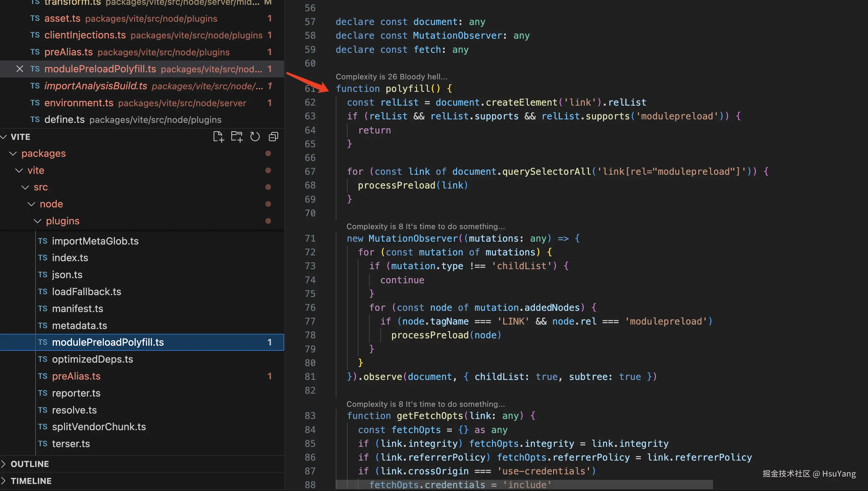The width and height of the screenshot is (868, 491).
Task: Open importAnalysisBuild.ts from open editors
Action: pos(95,86)
